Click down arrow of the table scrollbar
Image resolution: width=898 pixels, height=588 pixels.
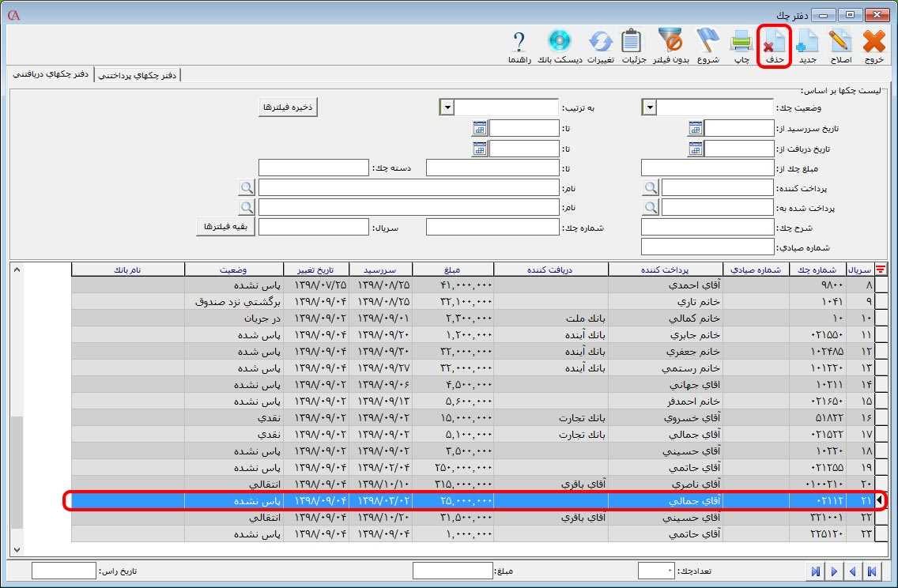tap(17, 549)
